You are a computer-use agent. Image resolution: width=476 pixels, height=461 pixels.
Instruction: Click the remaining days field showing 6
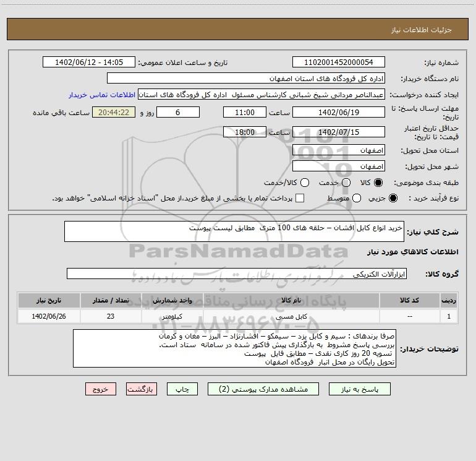click(178, 112)
